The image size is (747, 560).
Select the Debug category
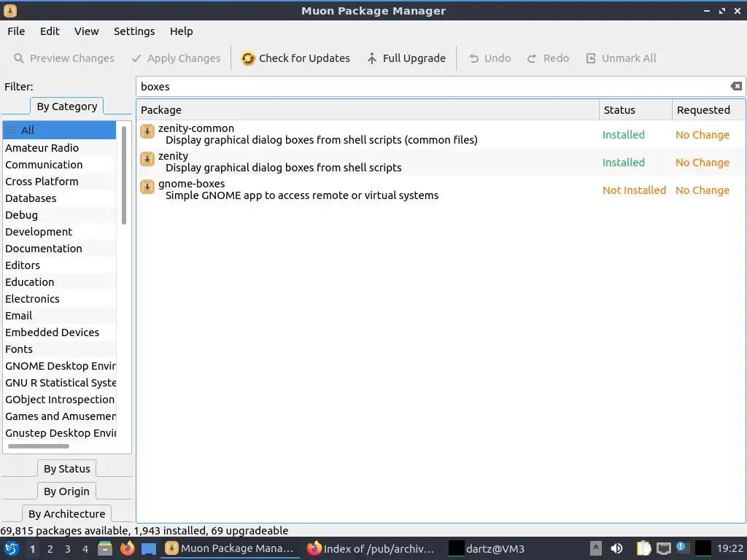click(x=59, y=215)
